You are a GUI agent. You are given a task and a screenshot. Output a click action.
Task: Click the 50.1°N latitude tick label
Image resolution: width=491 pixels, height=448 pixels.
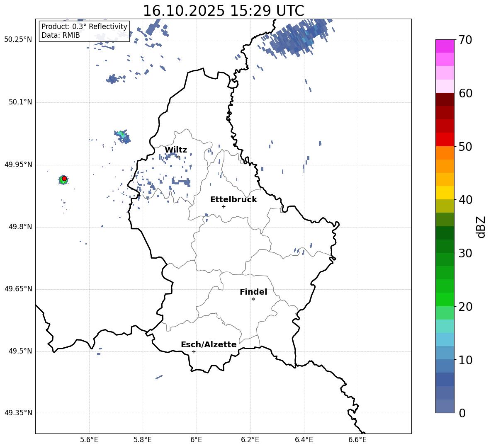point(20,102)
